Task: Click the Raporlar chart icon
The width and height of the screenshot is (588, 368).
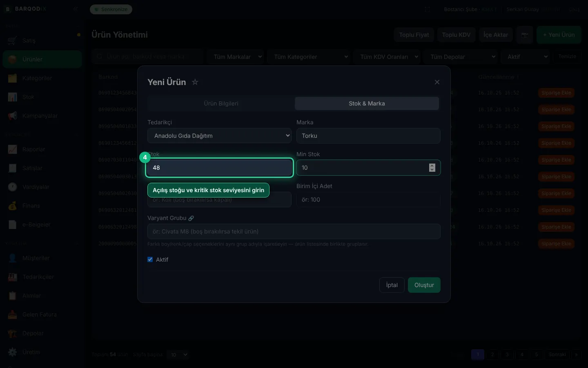Action: 12,149
